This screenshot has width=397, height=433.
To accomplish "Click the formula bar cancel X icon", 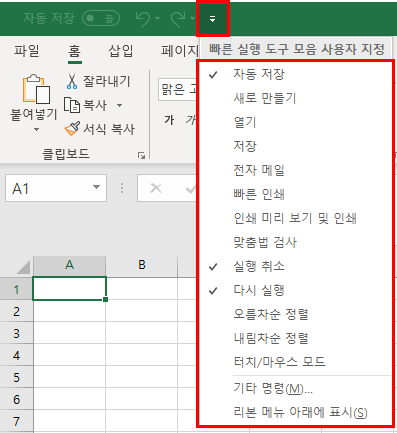I will click(156, 188).
